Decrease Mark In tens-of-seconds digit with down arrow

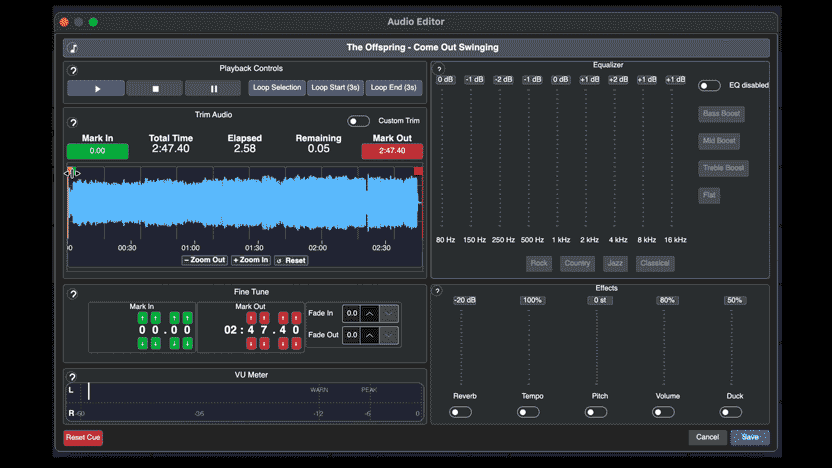point(142,343)
